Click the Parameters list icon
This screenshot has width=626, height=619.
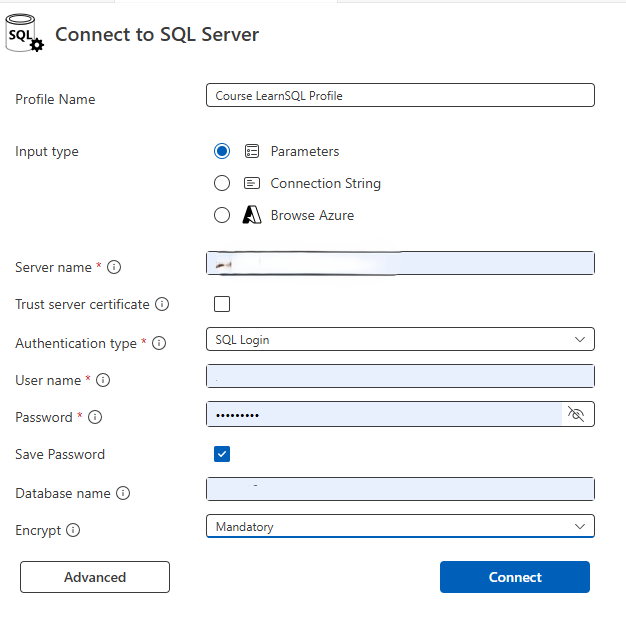point(252,151)
